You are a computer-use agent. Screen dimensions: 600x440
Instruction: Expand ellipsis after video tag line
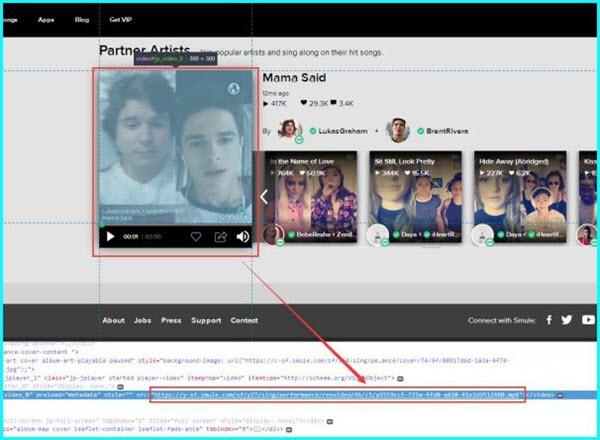tap(560, 395)
